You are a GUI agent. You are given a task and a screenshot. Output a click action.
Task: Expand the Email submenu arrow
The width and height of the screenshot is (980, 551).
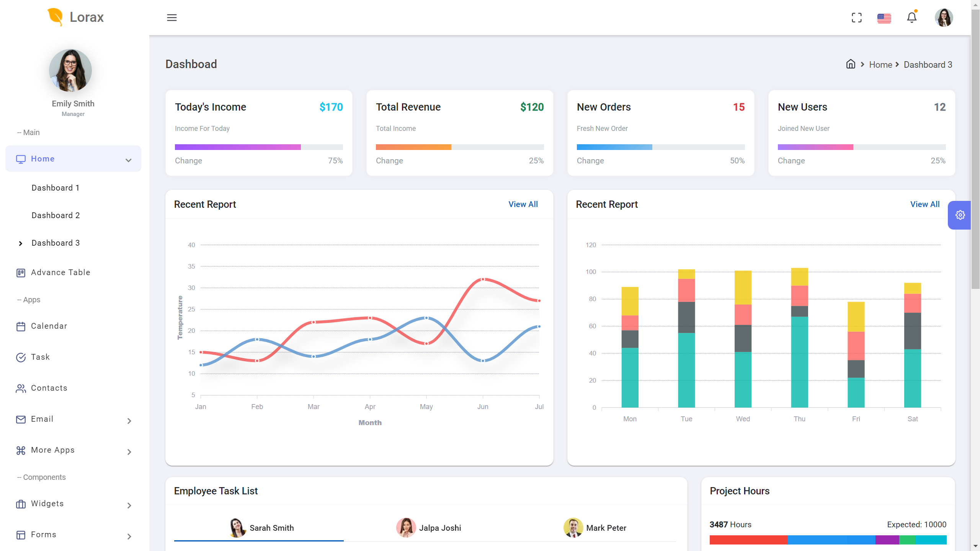coord(129,421)
